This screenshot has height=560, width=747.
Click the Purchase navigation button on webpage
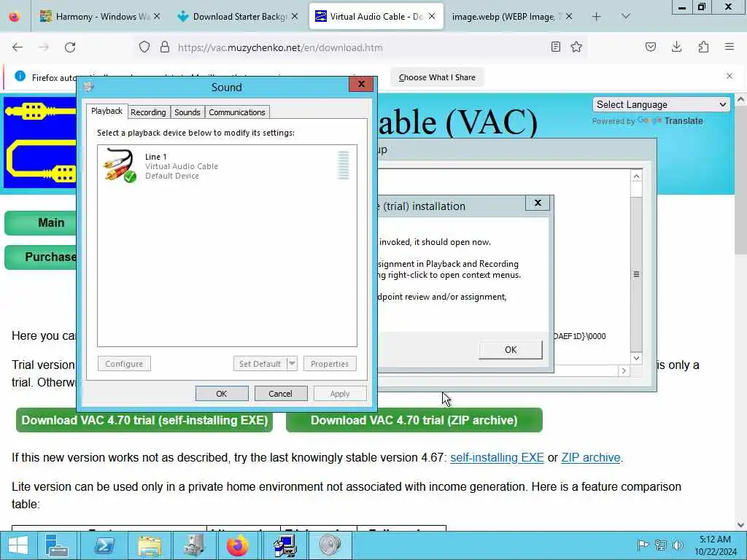pyautogui.click(x=41, y=257)
